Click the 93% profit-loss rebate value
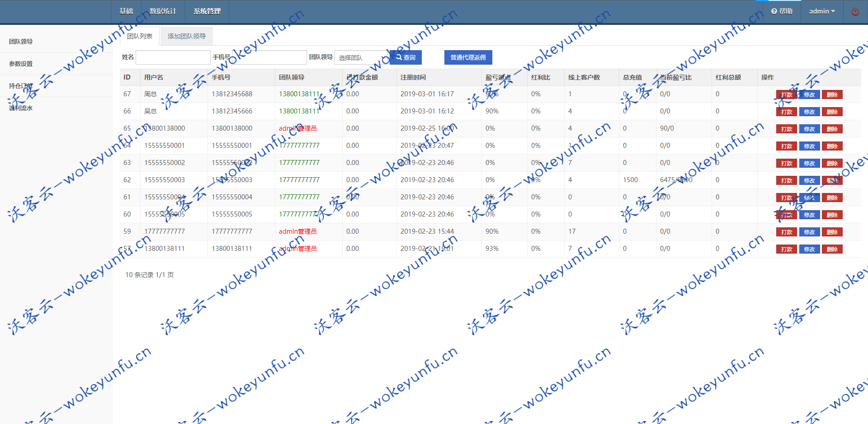This screenshot has height=424, width=868. [492, 249]
